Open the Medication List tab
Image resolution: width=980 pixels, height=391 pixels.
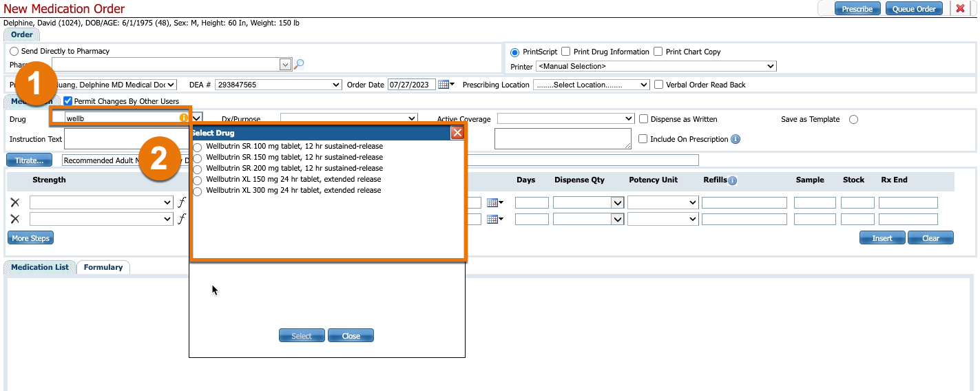(x=40, y=267)
